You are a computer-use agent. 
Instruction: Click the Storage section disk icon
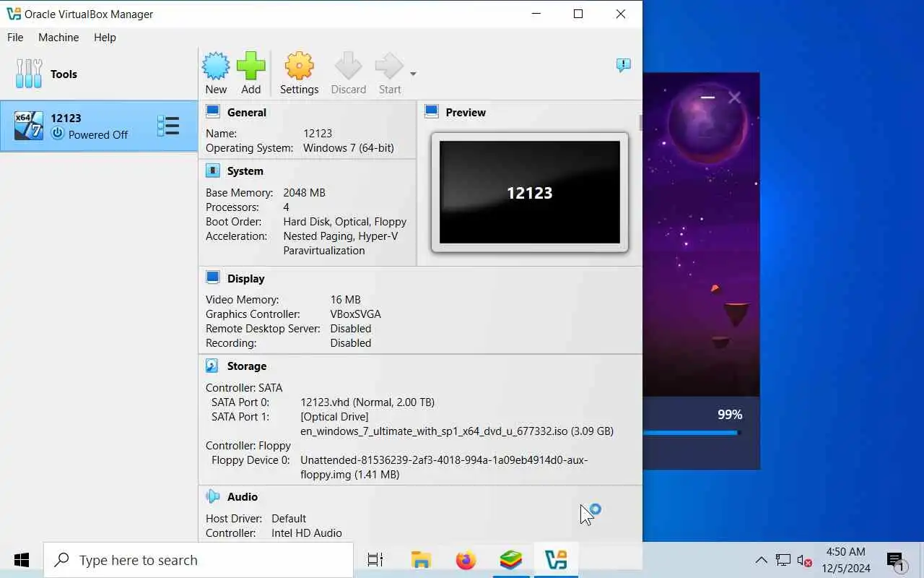(213, 366)
